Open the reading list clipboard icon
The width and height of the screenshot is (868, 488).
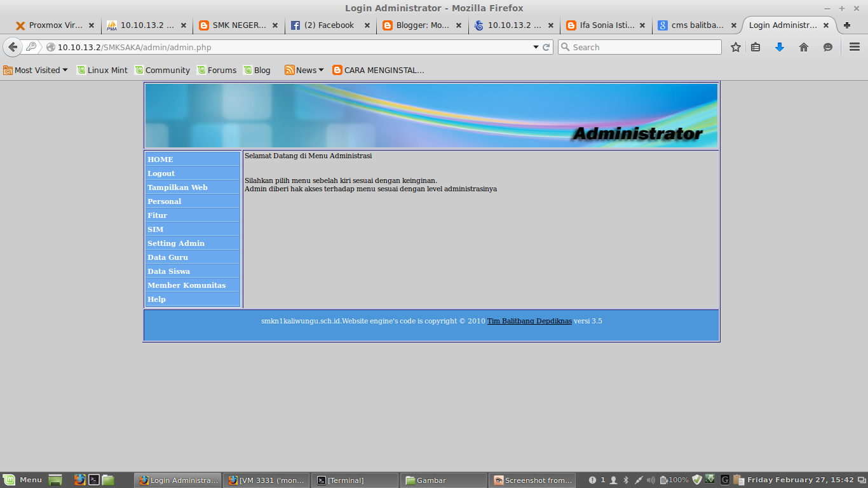tap(756, 47)
